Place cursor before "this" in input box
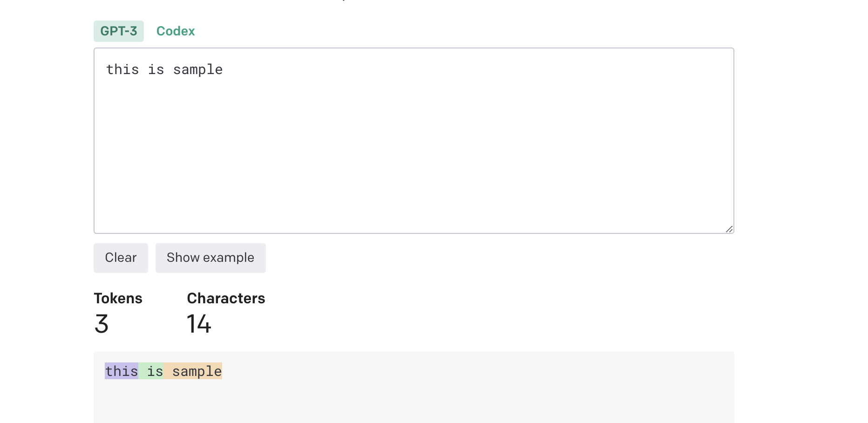This screenshot has height=423, width=868. click(x=107, y=70)
